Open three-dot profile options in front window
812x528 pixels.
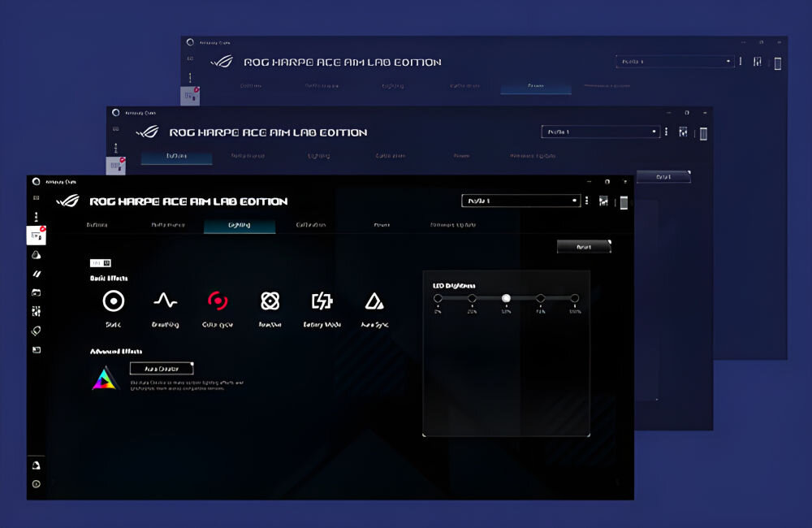587,201
